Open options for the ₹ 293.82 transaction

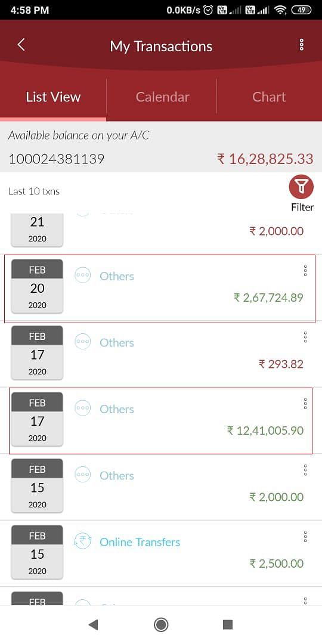305,337
